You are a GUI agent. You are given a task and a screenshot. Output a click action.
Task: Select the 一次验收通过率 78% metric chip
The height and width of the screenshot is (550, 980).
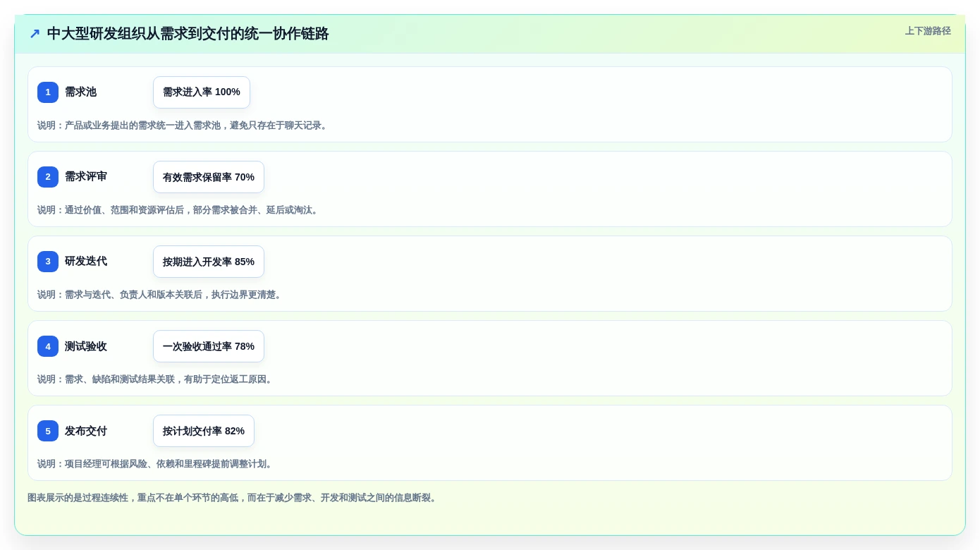tap(209, 346)
